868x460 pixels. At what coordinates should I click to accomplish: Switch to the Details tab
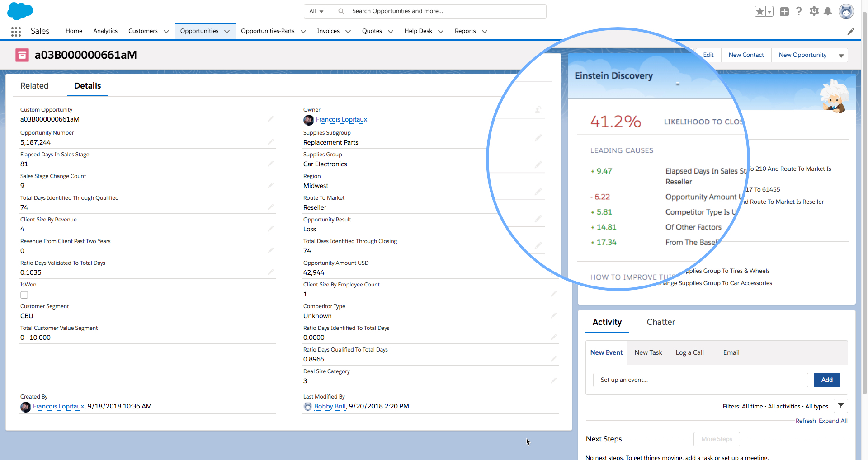[x=87, y=86]
